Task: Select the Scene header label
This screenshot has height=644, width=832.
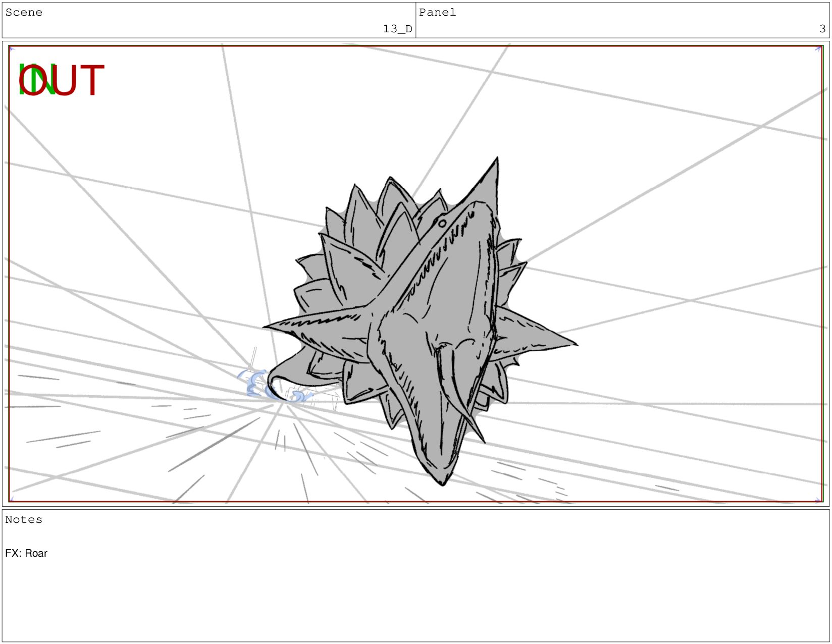Action: click(x=24, y=13)
